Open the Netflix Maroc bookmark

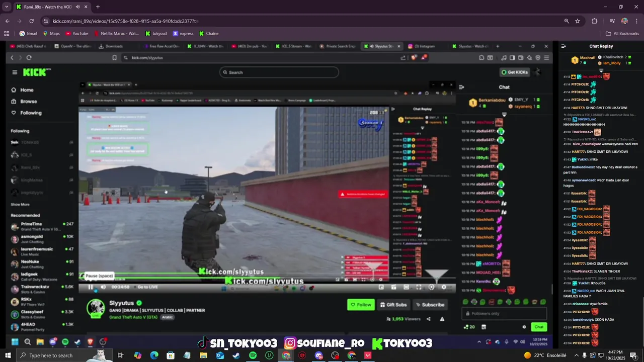click(x=116, y=34)
